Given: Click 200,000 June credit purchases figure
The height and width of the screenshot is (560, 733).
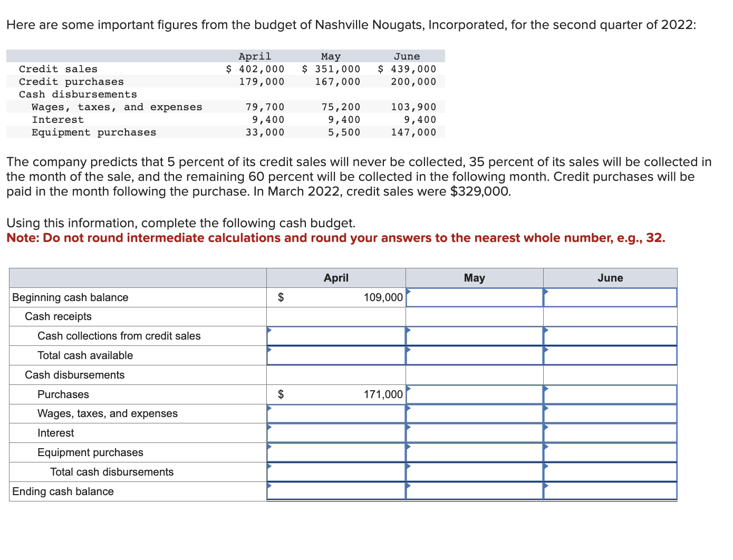Looking at the screenshot, I should pos(413,82).
